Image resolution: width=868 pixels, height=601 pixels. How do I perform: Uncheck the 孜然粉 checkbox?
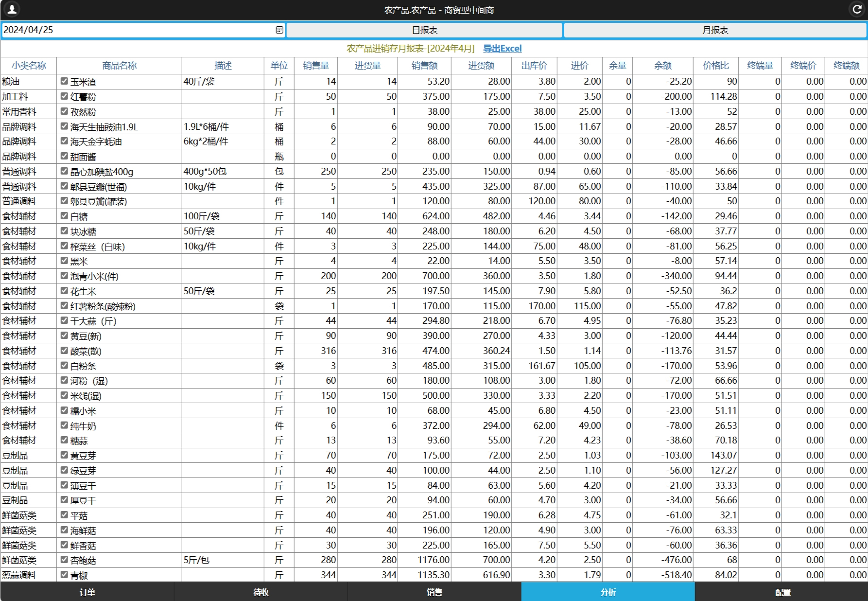click(64, 111)
